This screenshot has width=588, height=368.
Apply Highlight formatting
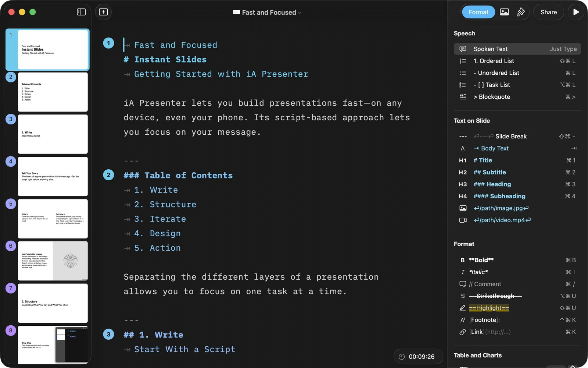(517, 308)
